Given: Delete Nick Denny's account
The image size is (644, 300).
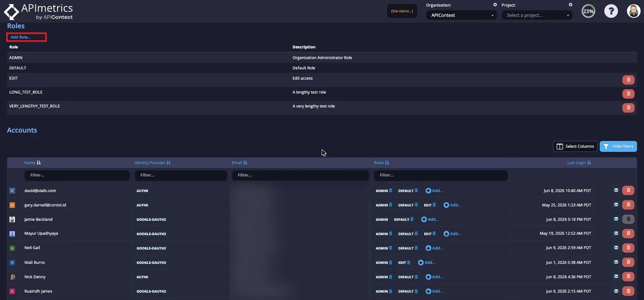Looking at the screenshot, I should coord(628,277).
